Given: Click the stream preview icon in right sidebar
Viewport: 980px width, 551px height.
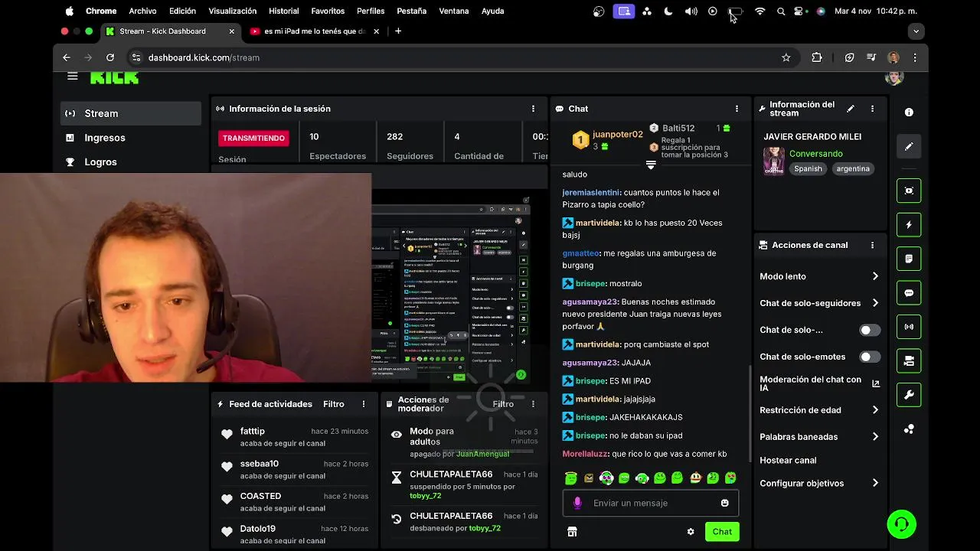Looking at the screenshot, I should (x=909, y=191).
